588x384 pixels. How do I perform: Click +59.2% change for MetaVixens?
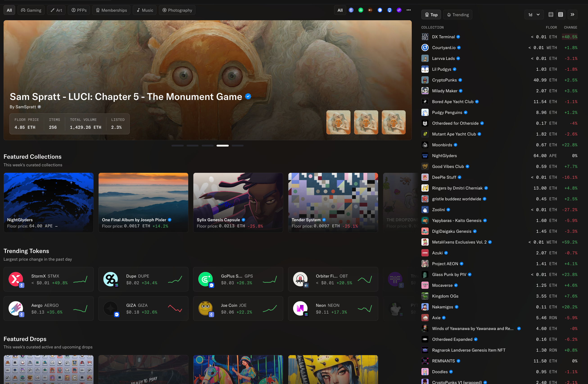point(570,242)
